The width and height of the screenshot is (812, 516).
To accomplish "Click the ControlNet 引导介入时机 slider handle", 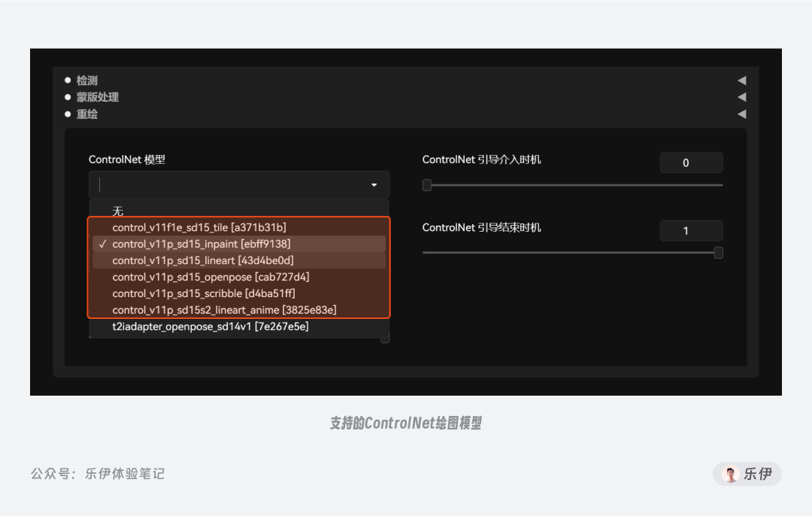I will tap(427, 185).
